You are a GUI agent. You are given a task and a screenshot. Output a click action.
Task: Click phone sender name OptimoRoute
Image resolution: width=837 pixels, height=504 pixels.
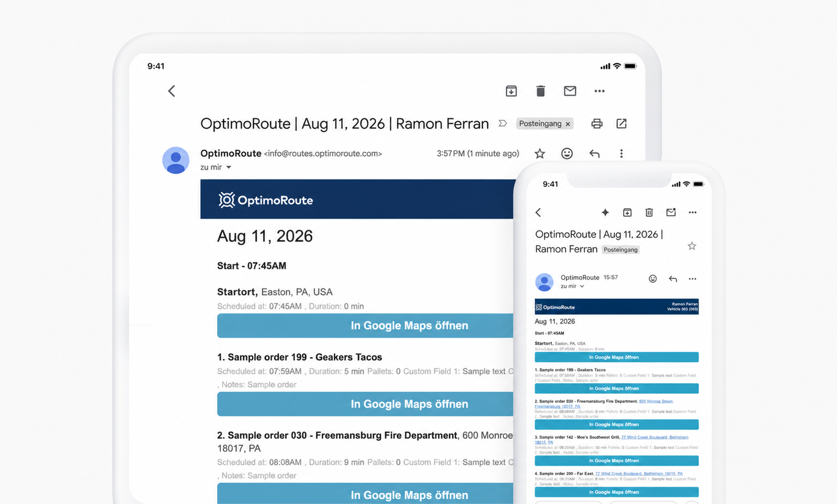(x=580, y=278)
